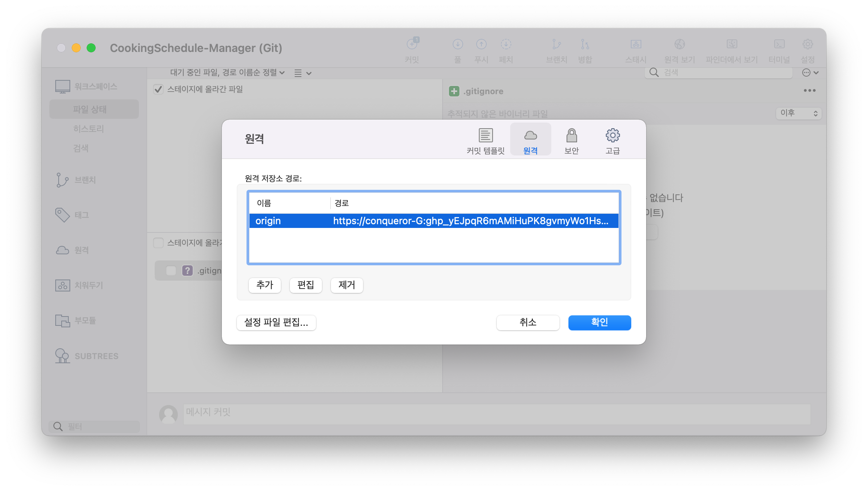Click the Merge toolbar icon
The height and width of the screenshot is (491, 868).
pyautogui.click(x=585, y=45)
